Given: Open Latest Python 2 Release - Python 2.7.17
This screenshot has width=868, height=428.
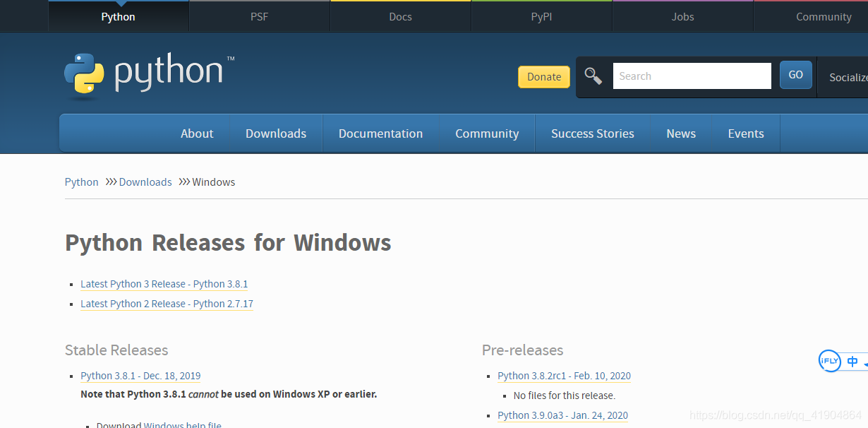Looking at the screenshot, I should [x=167, y=304].
